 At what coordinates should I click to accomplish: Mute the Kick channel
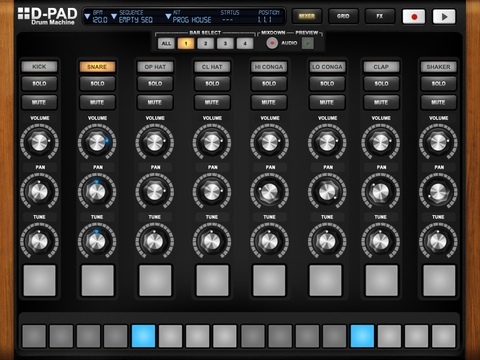pos(39,102)
